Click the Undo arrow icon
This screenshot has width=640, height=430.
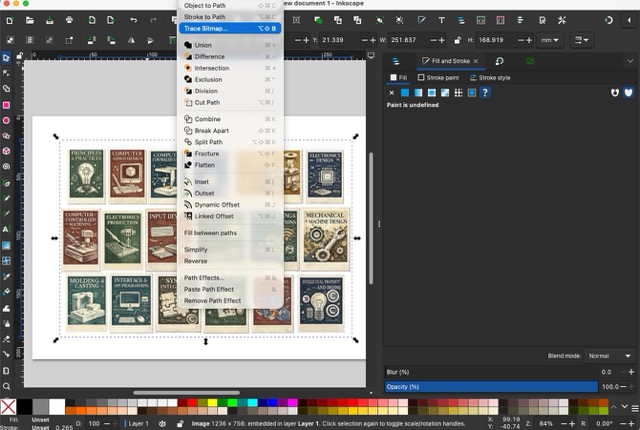point(133,20)
